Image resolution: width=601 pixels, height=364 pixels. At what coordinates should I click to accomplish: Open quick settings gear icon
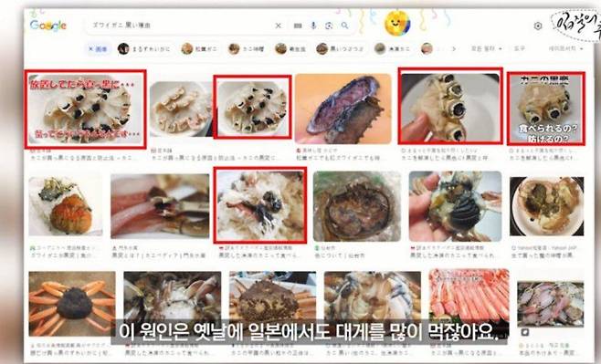(x=538, y=26)
